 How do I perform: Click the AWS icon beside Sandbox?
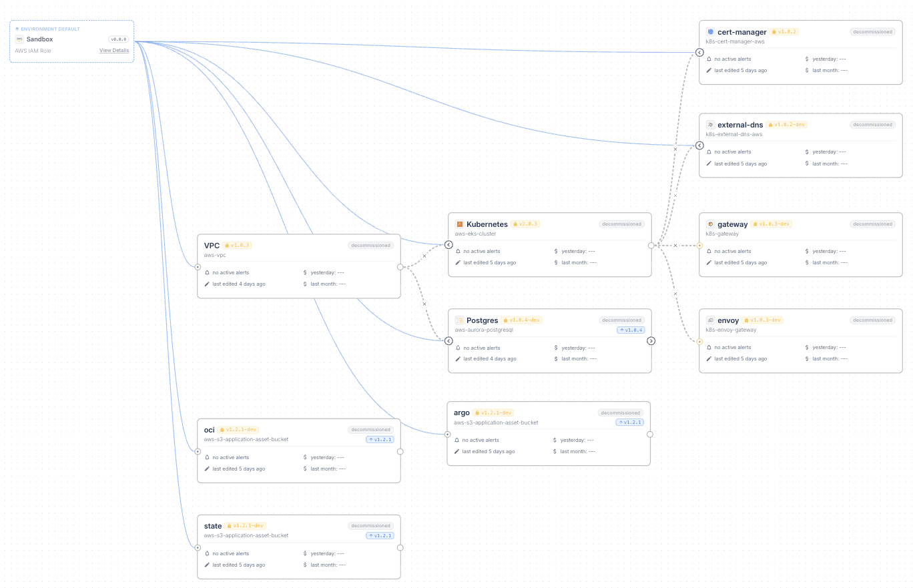click(x=19, y=39)
